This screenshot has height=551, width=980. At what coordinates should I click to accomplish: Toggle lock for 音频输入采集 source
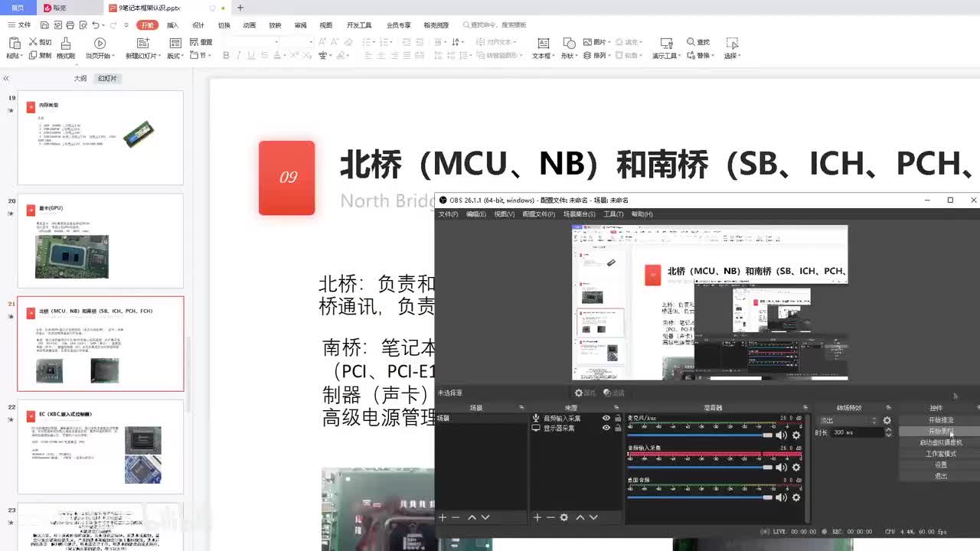tap(618, 419)
